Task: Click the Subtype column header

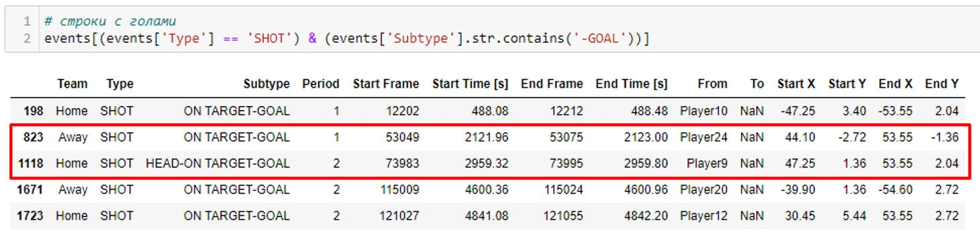Action: click(266, 84)
